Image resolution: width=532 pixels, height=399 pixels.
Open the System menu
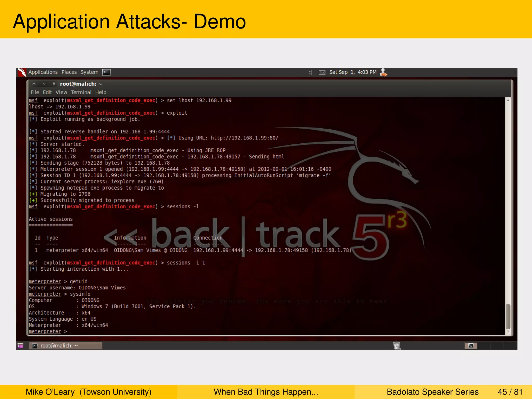(89, 72)
